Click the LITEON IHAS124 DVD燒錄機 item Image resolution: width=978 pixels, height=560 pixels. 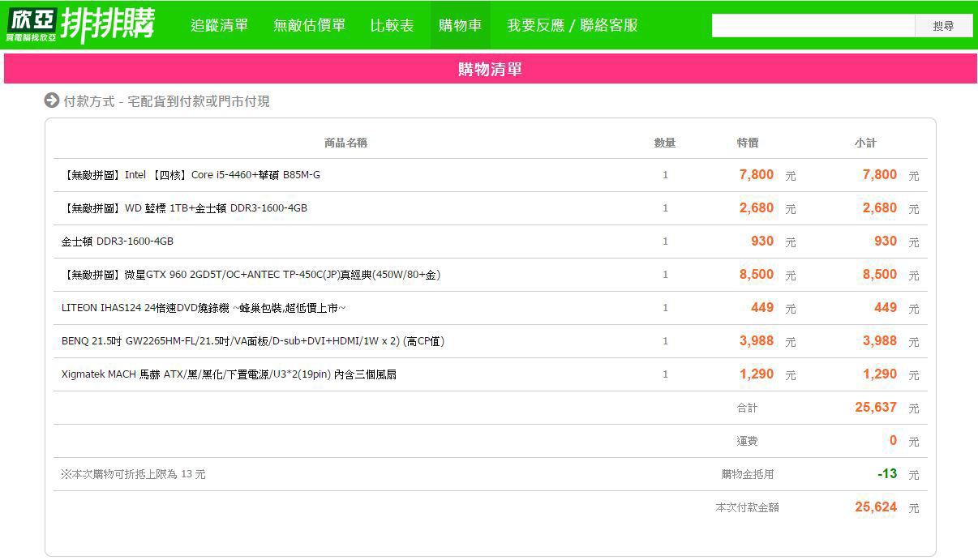pos(204,308)
